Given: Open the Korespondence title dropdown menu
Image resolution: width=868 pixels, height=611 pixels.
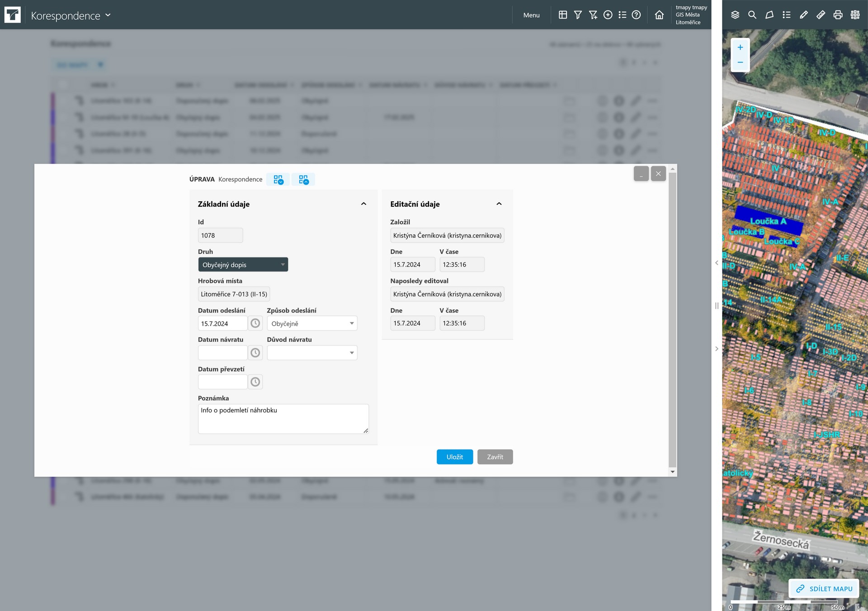Looking at the screenshot, I should point(108,15).
